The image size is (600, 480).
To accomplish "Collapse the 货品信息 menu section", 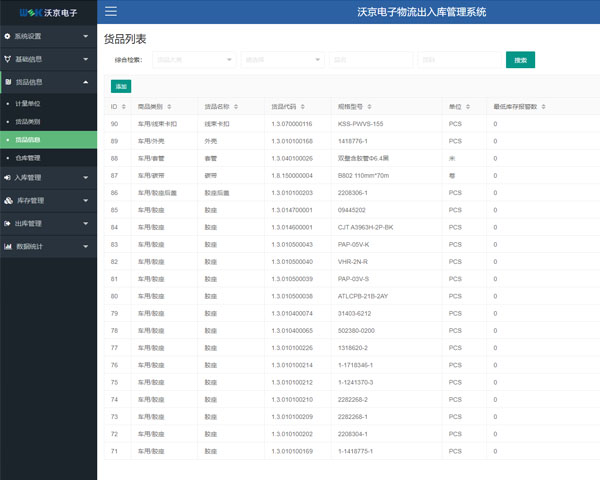I will (x=86, y=82).
